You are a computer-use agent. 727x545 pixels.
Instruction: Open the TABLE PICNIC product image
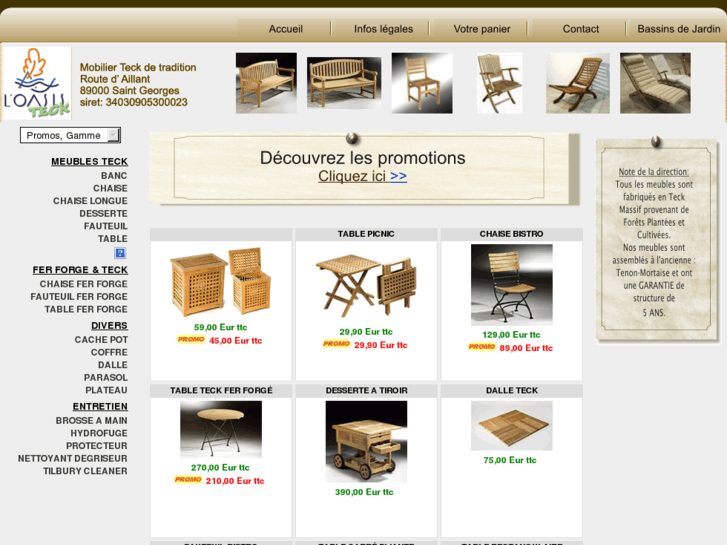tap(366, 284)
